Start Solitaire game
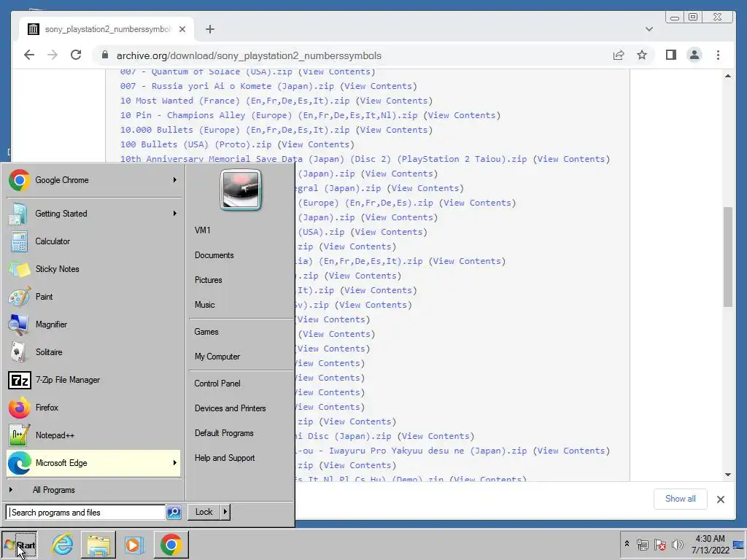 click(93, 352)
